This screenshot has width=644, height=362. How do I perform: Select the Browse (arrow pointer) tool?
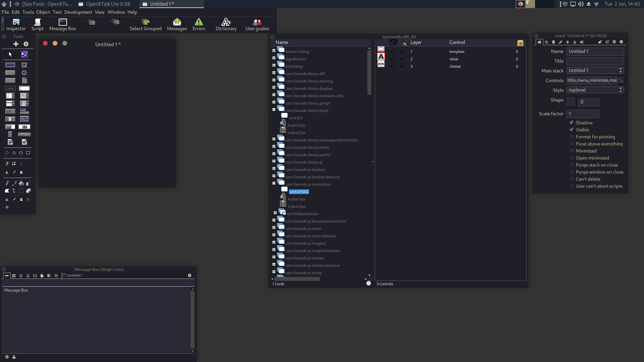pyautogui.click(x=10, y=54)
